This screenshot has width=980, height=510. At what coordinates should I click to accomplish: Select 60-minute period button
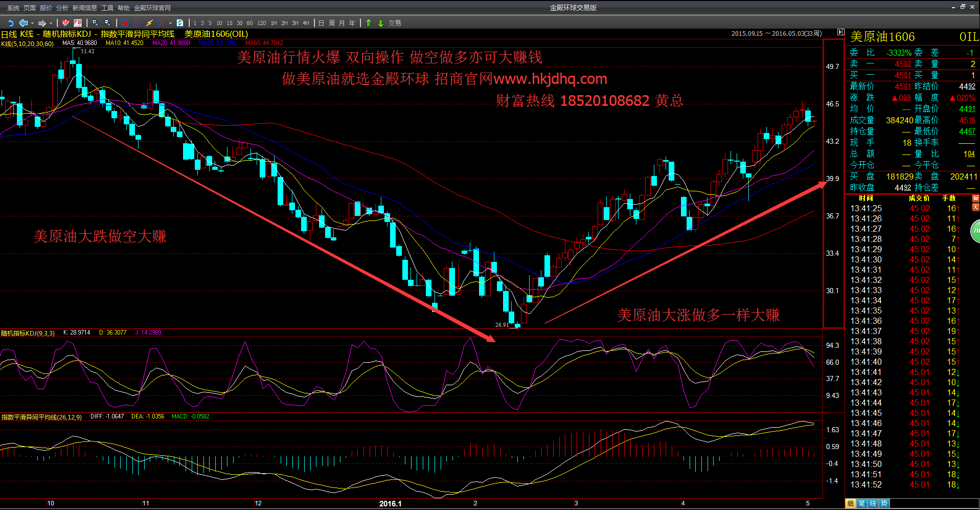[x=249, y=23]
